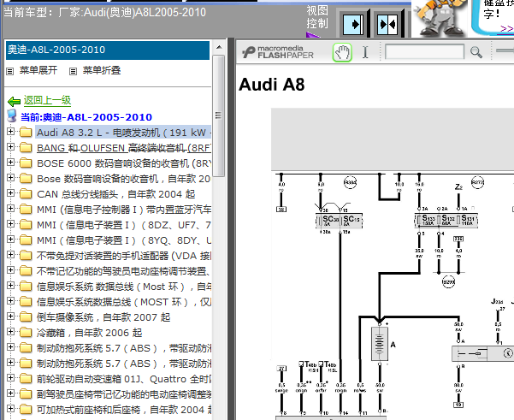
Task: Select the FlashPaper hand pan tool
Action: [342, 52]
